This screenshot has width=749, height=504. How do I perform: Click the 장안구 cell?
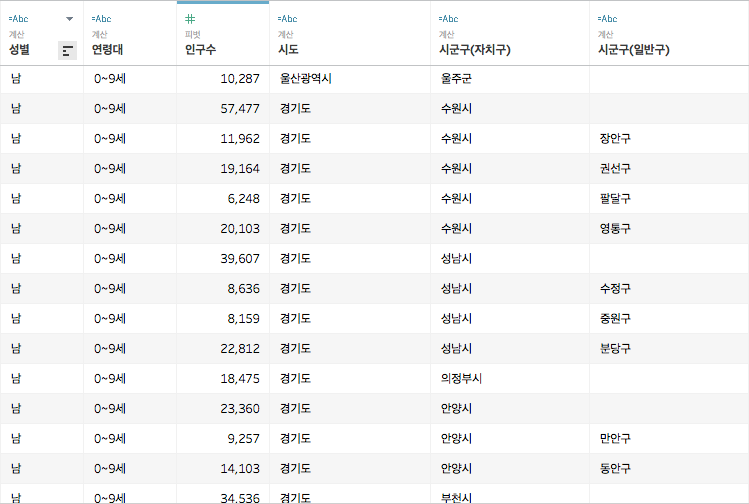click(615, 139)
